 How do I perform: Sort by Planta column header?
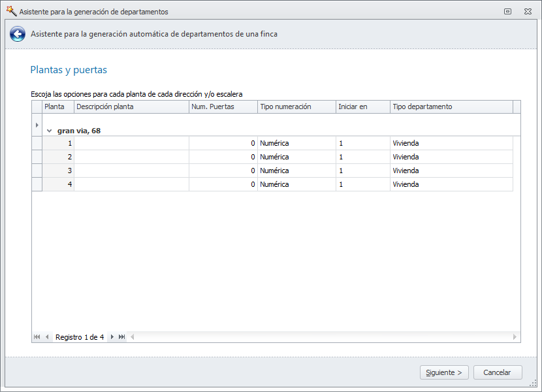point(58,106)
